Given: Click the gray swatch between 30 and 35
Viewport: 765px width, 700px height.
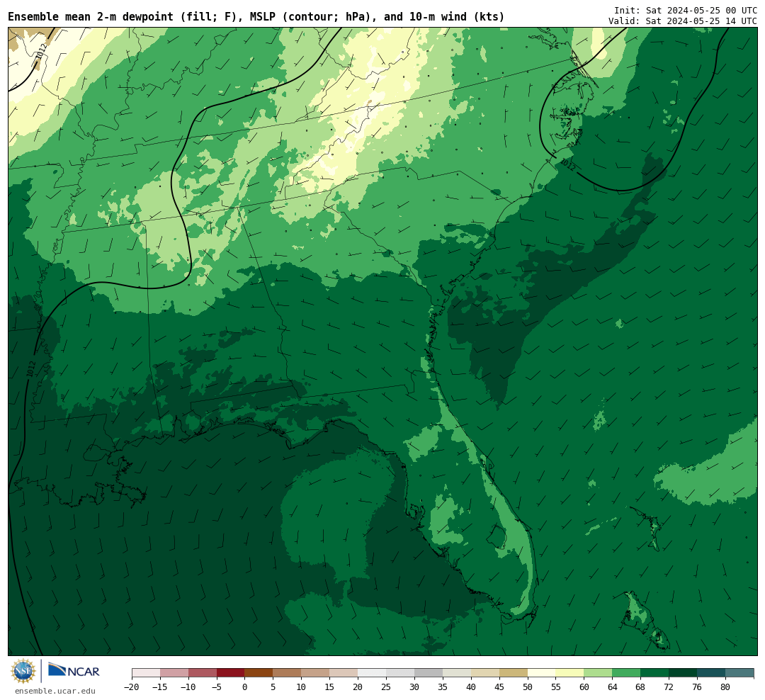Looking at the screenshot, I should pyautogui.click(x=429, y=673).
